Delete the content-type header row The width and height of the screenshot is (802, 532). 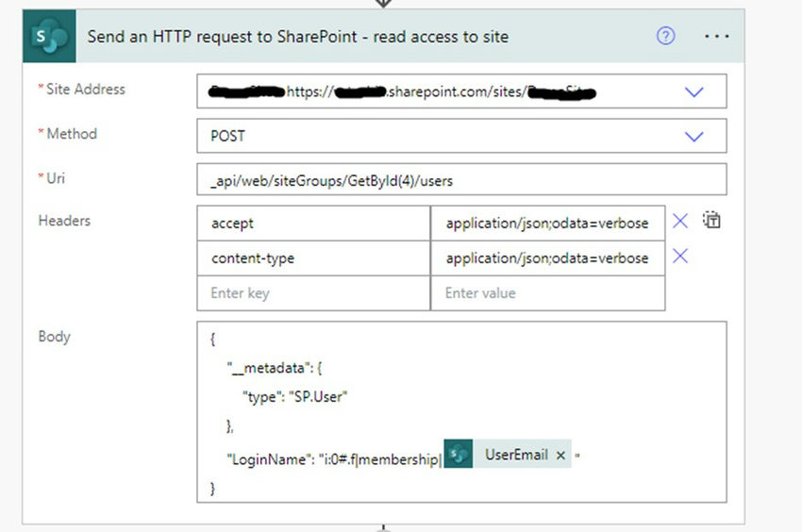[679, 256]
